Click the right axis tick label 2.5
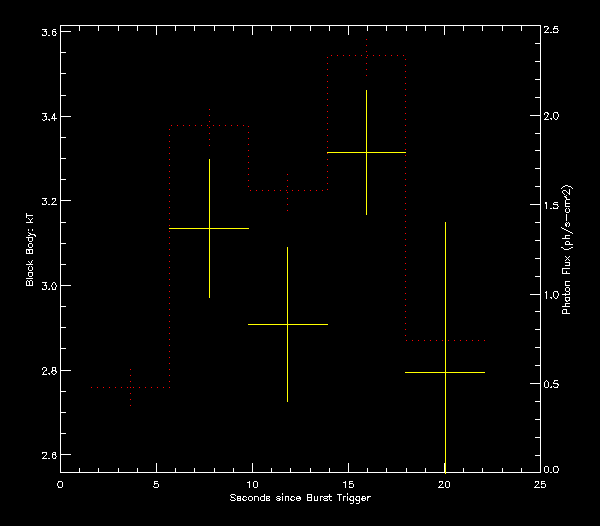 552,28
